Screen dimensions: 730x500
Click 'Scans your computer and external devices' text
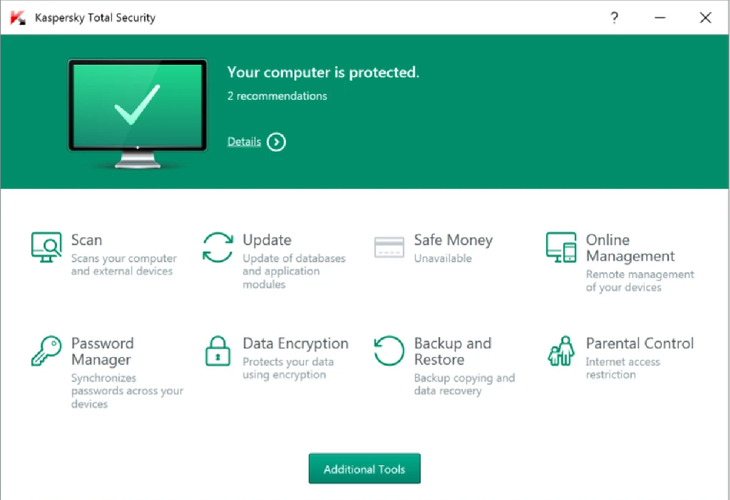point(124,264)
